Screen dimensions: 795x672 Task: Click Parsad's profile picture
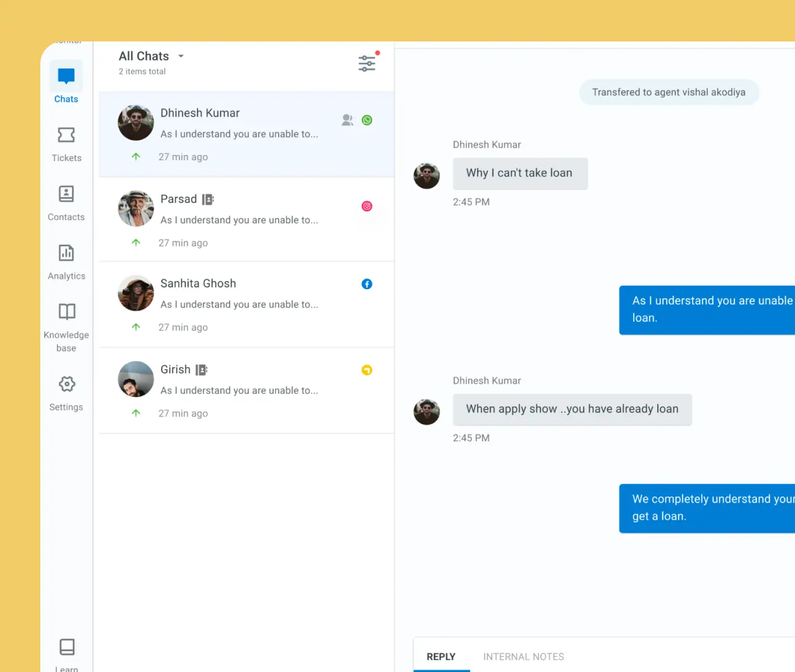136,208
